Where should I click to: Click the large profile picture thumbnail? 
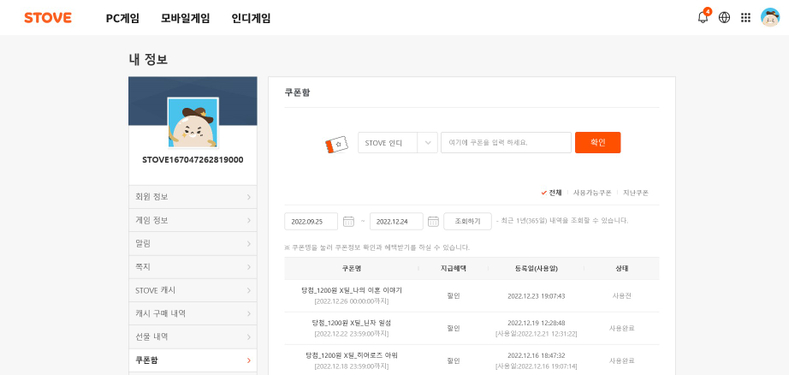(x=193, y=123)
